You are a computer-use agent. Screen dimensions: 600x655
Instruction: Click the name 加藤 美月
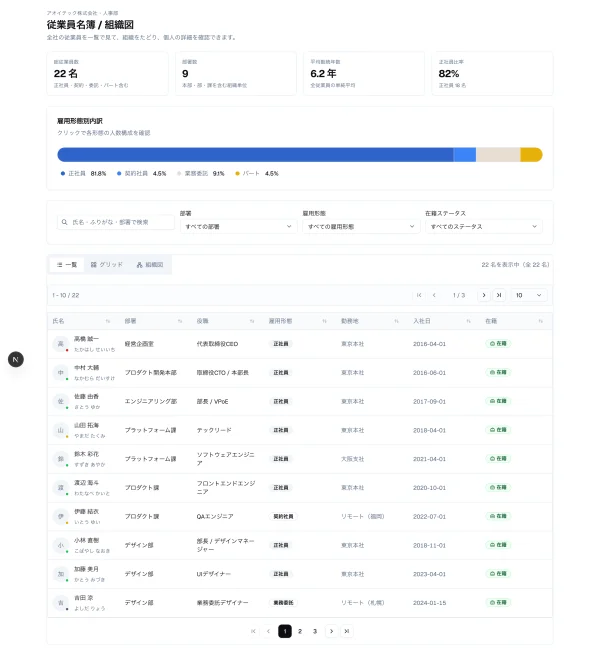[x=86, y=569]
